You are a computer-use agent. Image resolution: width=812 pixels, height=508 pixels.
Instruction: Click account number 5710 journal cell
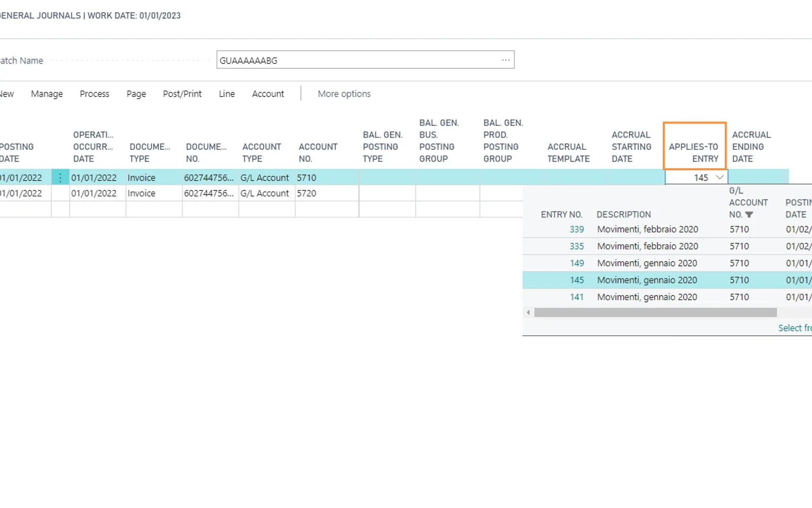(327, 177)
